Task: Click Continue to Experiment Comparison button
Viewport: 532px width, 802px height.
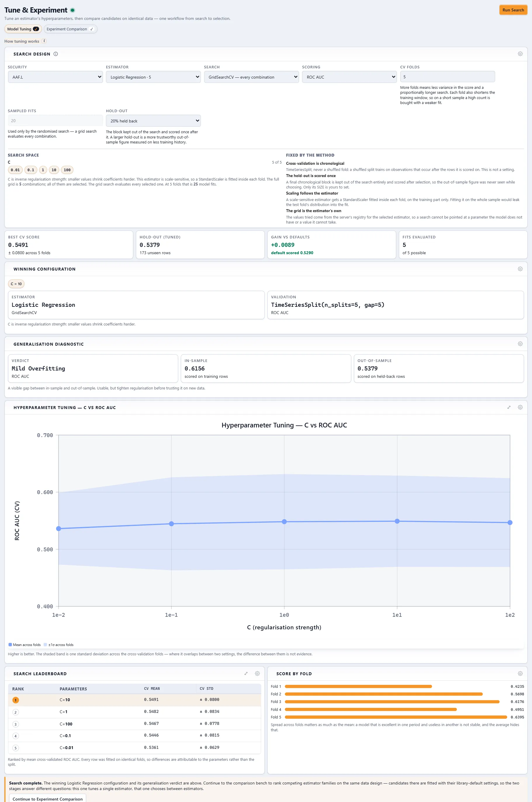Action: pos(48,798)
